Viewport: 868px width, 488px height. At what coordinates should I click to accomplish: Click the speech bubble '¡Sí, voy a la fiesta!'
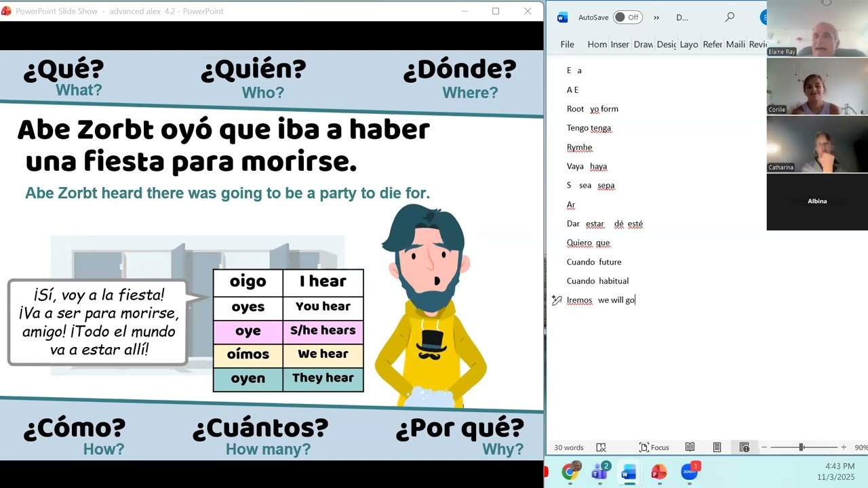pos(98,322)
